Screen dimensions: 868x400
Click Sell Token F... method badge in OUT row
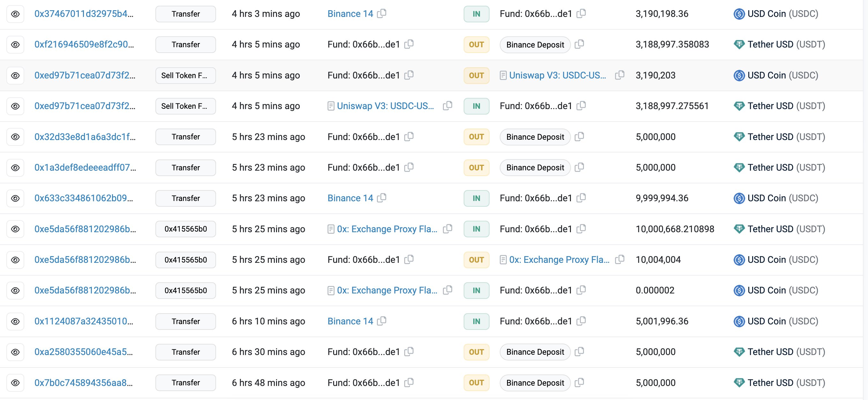pyautogui.click(x=185, y=75)
